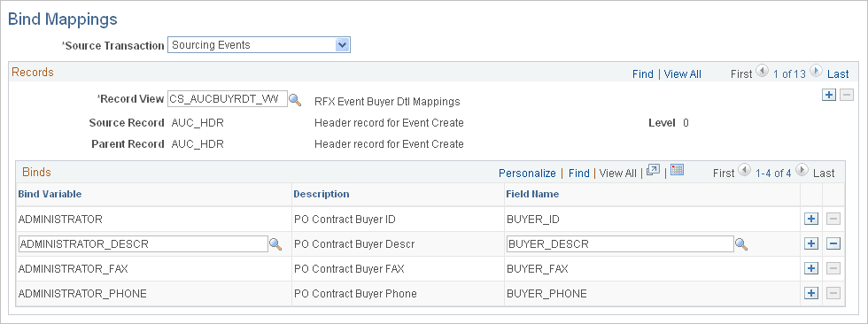This screenshot has width=868, height=324.
Task: Show next rows arrow in Binds grid
Action: tap(802, 171)
